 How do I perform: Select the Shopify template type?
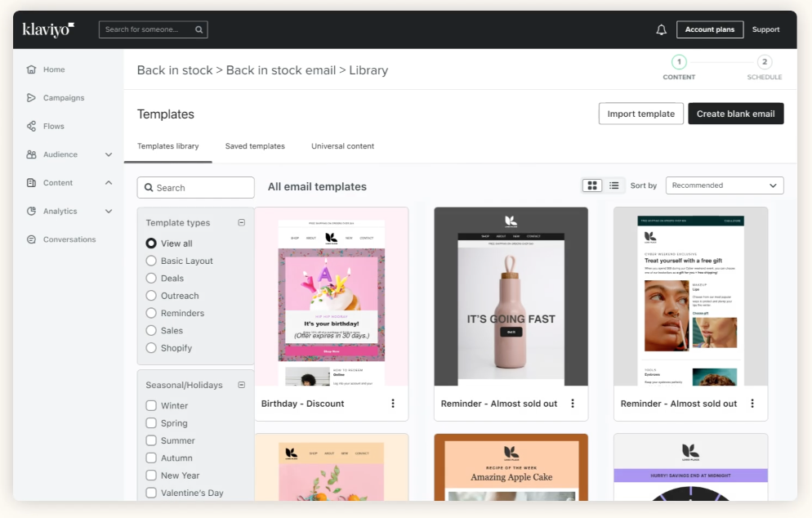151,348
